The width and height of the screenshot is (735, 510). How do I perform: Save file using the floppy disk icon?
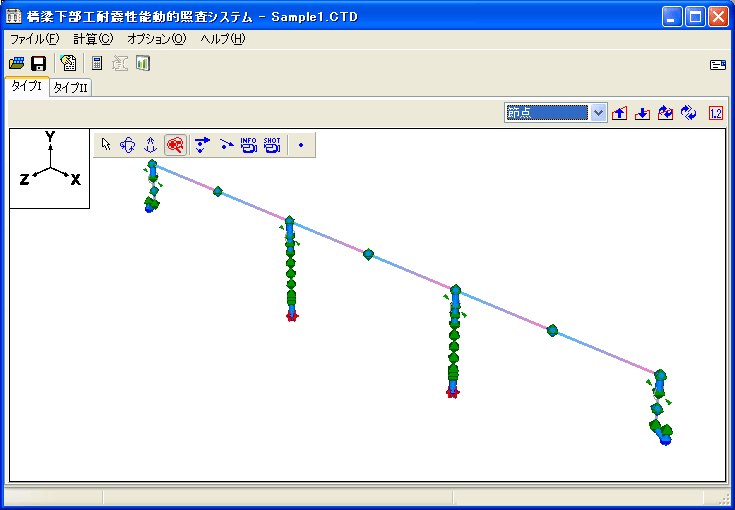coord(38,63)
